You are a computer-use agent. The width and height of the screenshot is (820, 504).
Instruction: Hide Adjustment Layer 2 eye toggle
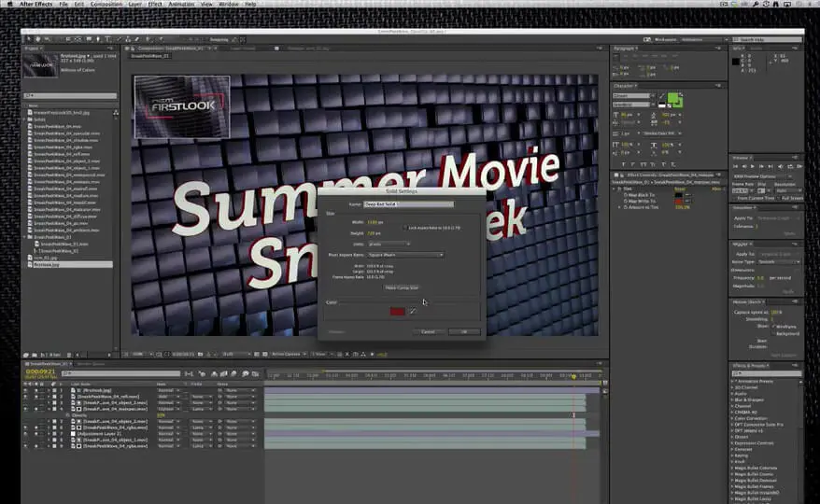coord(25,434)
